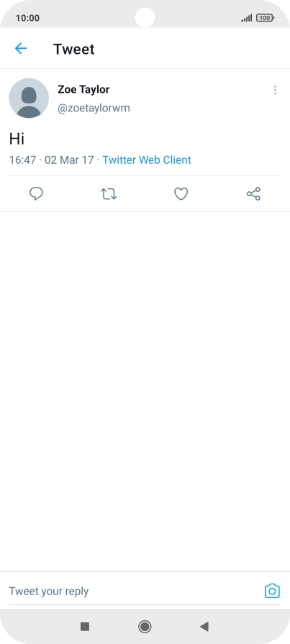Tap the @zoetaylorwm handle

tap(94, 109)
